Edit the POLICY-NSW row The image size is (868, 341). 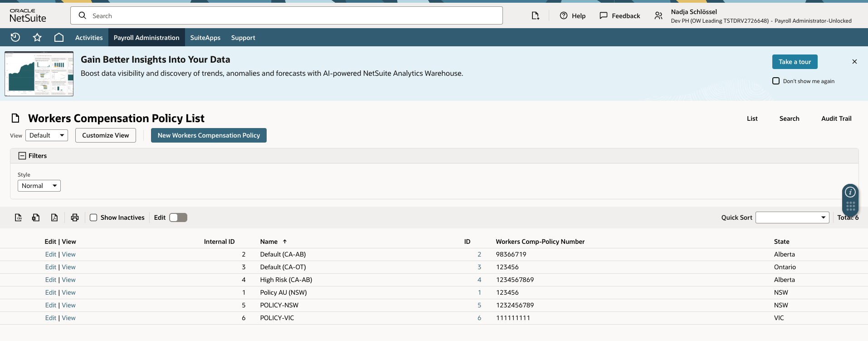click(51, 305)
